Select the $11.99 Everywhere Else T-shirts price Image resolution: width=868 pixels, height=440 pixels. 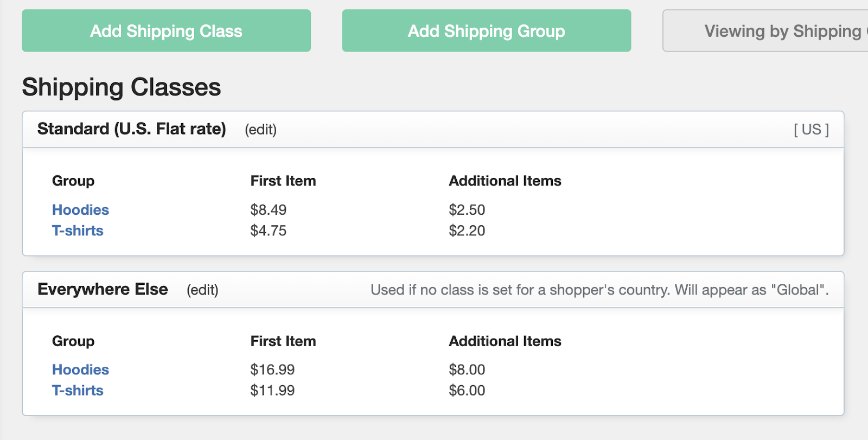(x=272, y=390)
